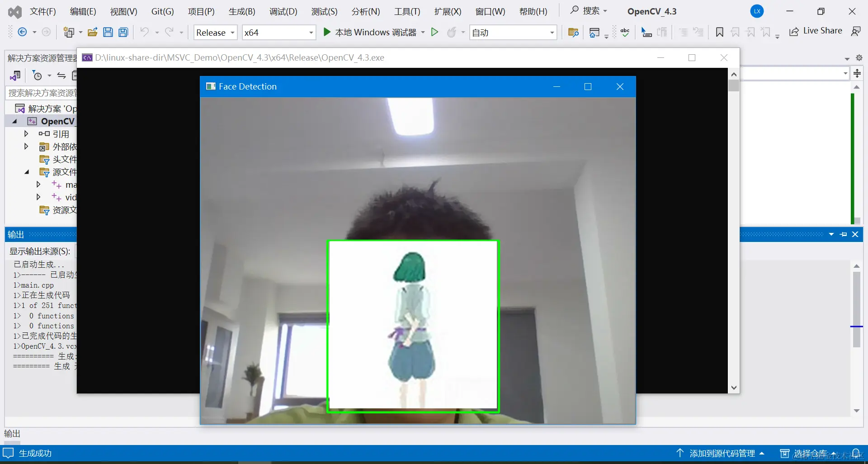Toggle the bookmark icon in the toolbar
The height and width of the screenshot is (464, 868).
pos(720,32)
